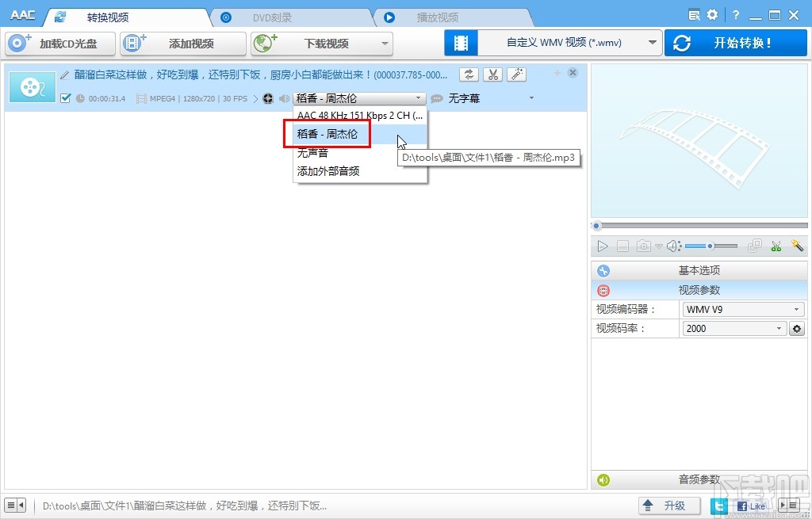Take a snapshot with the camera icon

pos(642,246)
